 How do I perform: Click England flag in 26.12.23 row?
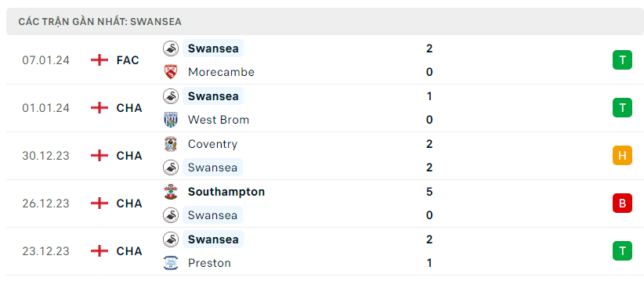coord(99,203)
